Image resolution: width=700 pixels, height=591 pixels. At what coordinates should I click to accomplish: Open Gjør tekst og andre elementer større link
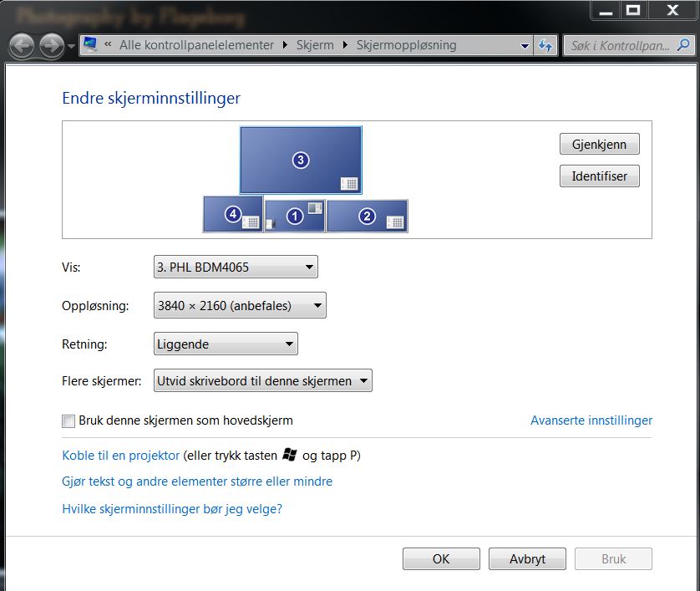197,481
